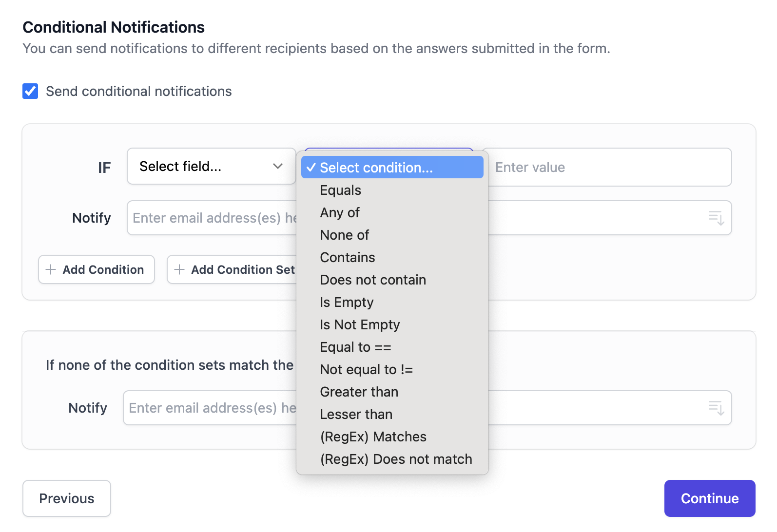The image size is (777, 532).
Task: Select Lesser than condition
Action: coord(356,415)
